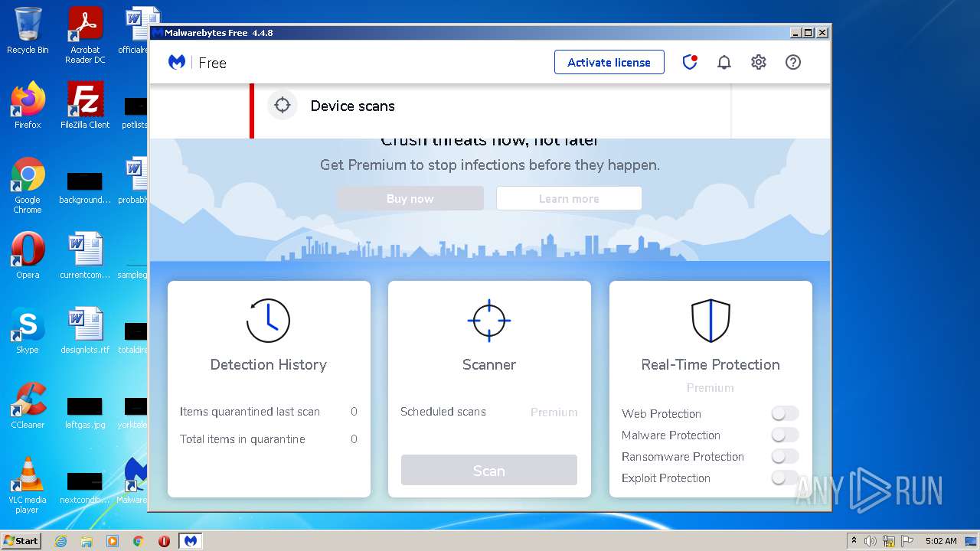This screenshot has height=551, width=980.
Task: Click the Action Center flag tray icon
Action: coord(907,541)
